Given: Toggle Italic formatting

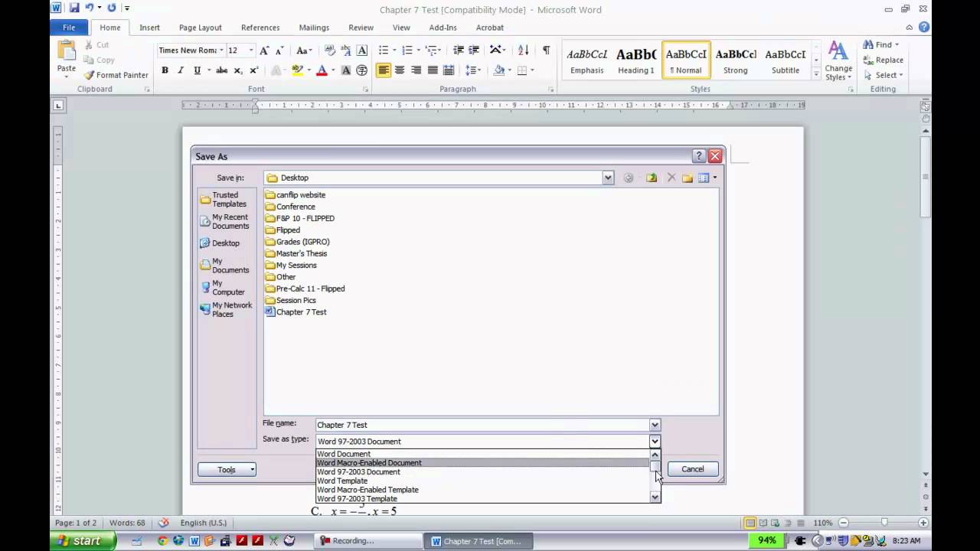Looking at the screenshot, I should (181, 70).
